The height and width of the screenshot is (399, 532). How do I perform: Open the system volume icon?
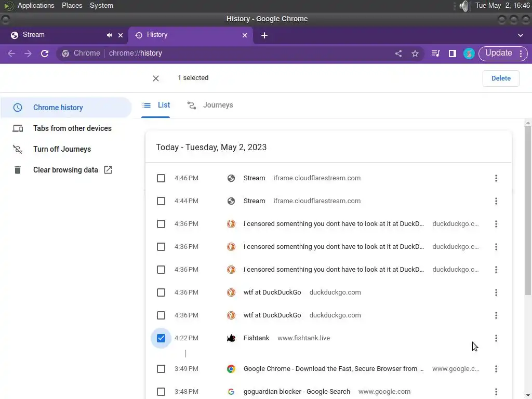pyautogui.click(x=464, y=6)
